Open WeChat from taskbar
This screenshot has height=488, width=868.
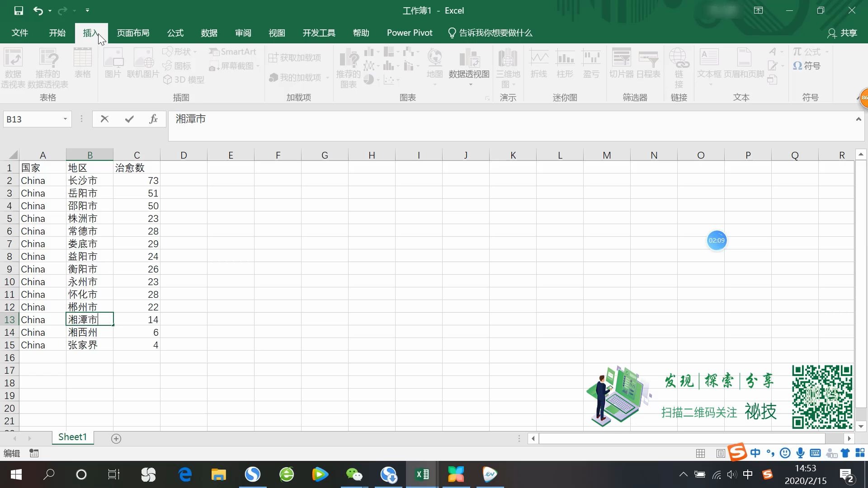[x=354, y=474]
